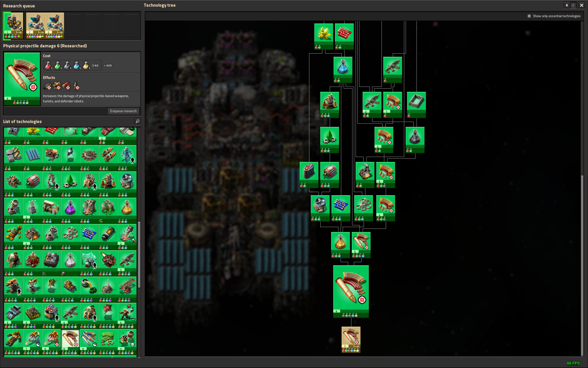Screen dimensions: 588x368
Task: Pick Laser shooting speed 7 in list
Action: 33,341
